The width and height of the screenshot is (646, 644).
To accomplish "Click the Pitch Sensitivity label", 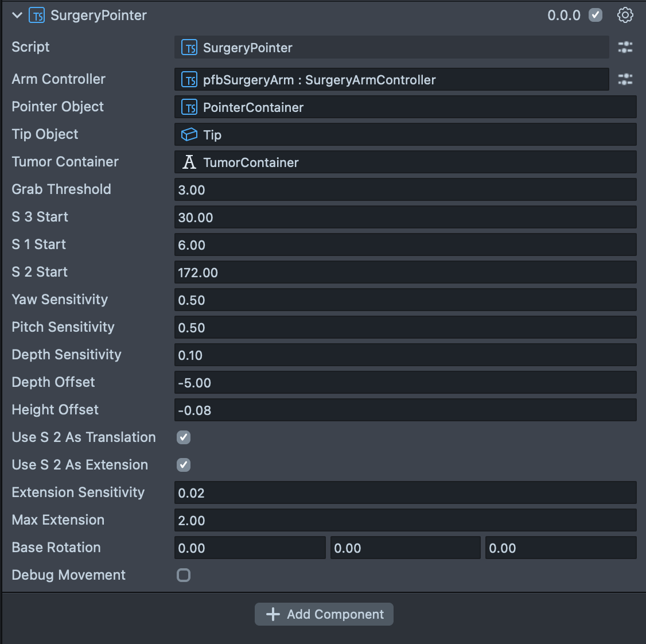I will click(63, 327).
